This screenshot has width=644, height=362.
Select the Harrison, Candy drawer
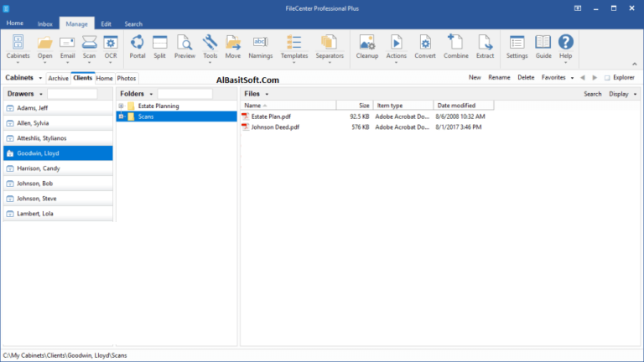click(x=58, y=168)
